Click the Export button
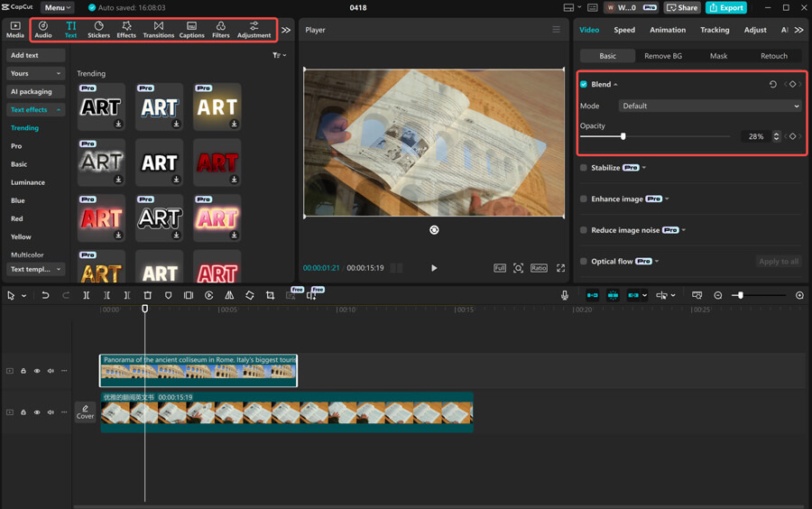This screenshot has width=812, height=509. pos(726,7)
